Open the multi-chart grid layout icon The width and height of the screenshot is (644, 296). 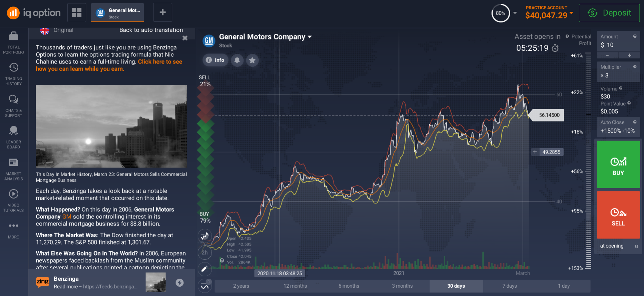click(77, 13)
